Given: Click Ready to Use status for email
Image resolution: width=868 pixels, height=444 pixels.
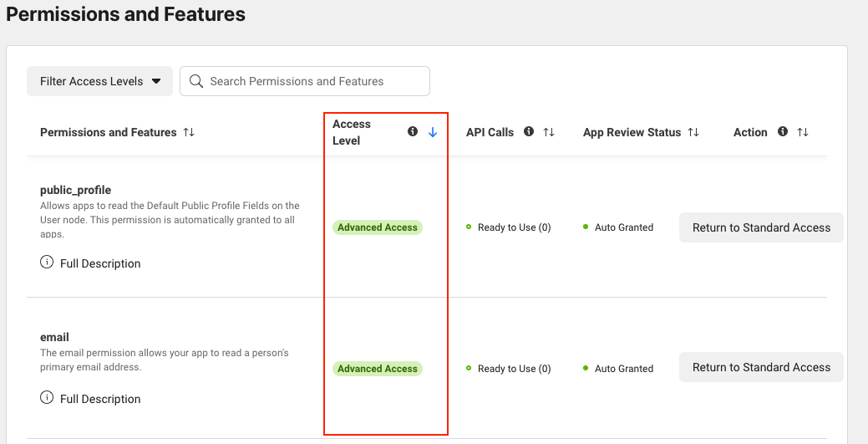Looking at the screenshot, I should [x=509, y=369].
